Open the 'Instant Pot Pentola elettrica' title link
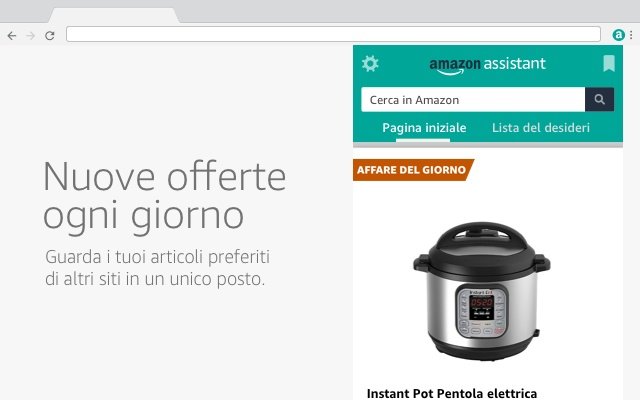Viewport: 640px width, 400px height. pyautogui.click(x=452, y=393)
